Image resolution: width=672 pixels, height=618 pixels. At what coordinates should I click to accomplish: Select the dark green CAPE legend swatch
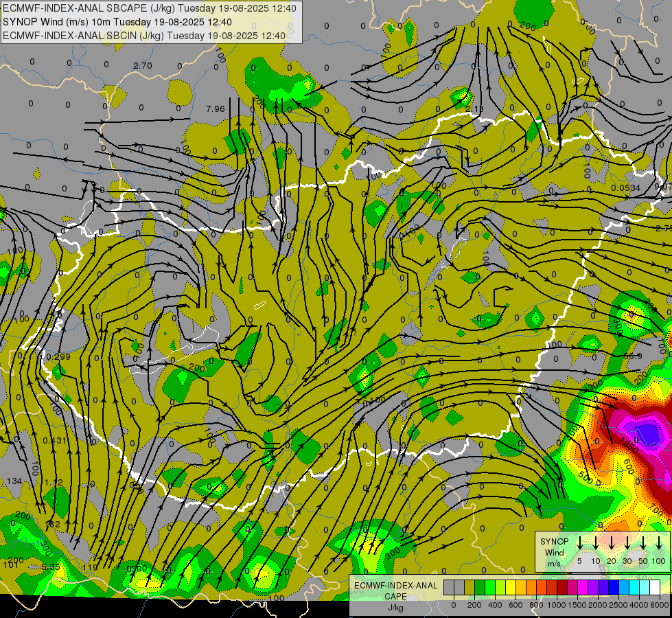480,587
